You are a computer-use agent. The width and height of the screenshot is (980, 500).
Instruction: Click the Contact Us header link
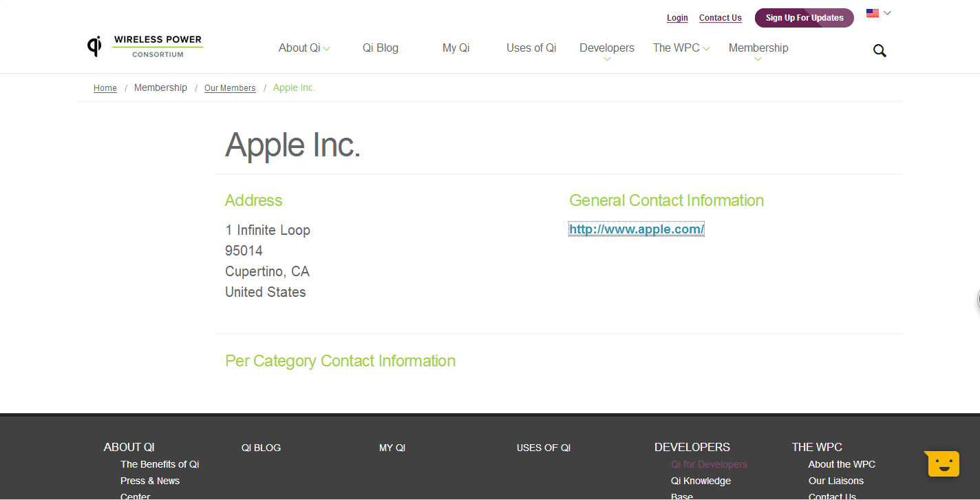coord(721,18)
